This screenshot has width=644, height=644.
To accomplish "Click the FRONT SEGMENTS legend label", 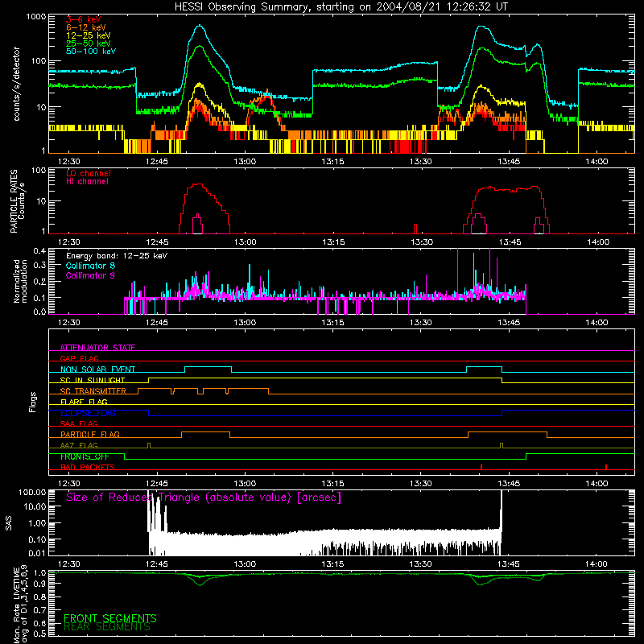I will tap(110, 618).
